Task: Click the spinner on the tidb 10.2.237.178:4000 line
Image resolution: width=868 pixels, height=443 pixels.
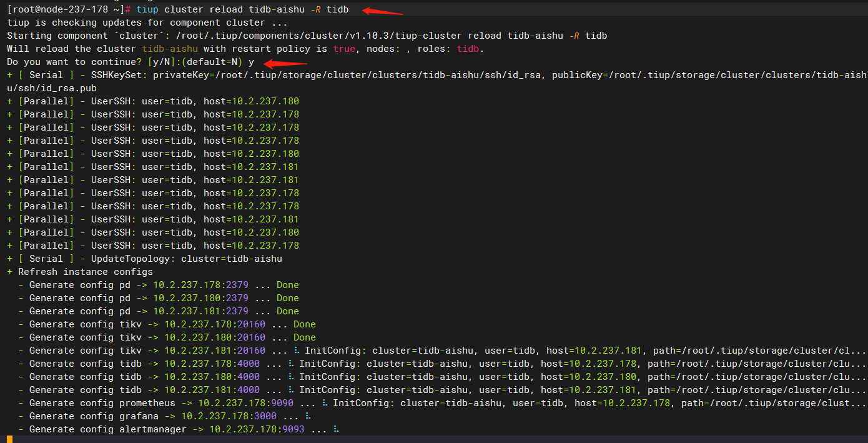Action: 291,364
